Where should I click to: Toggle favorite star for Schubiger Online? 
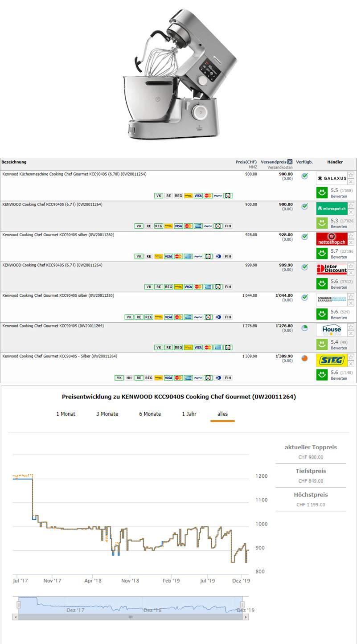click(351, 296)
